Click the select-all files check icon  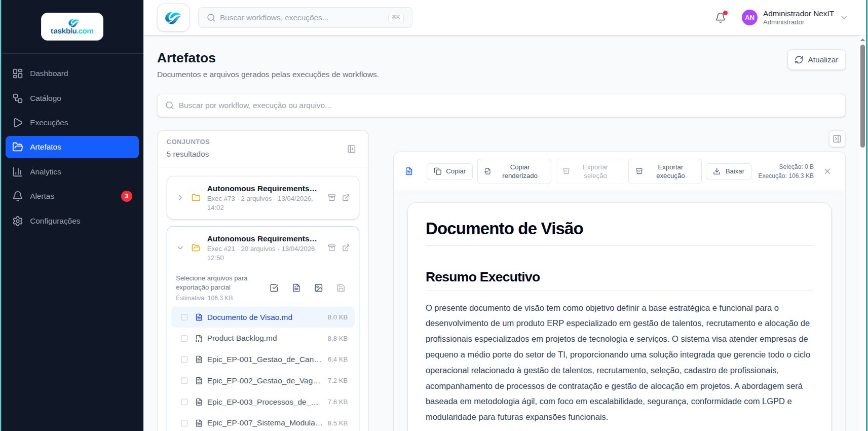(x=274, y=288)
